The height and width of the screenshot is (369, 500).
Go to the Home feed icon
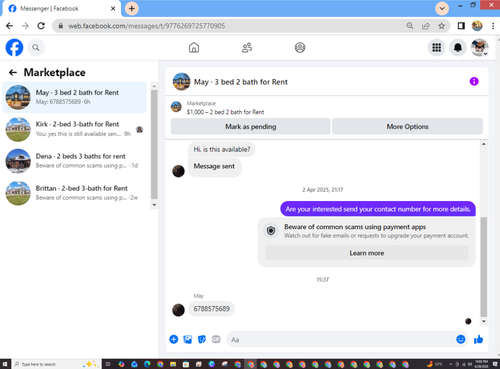coord(194,48)
